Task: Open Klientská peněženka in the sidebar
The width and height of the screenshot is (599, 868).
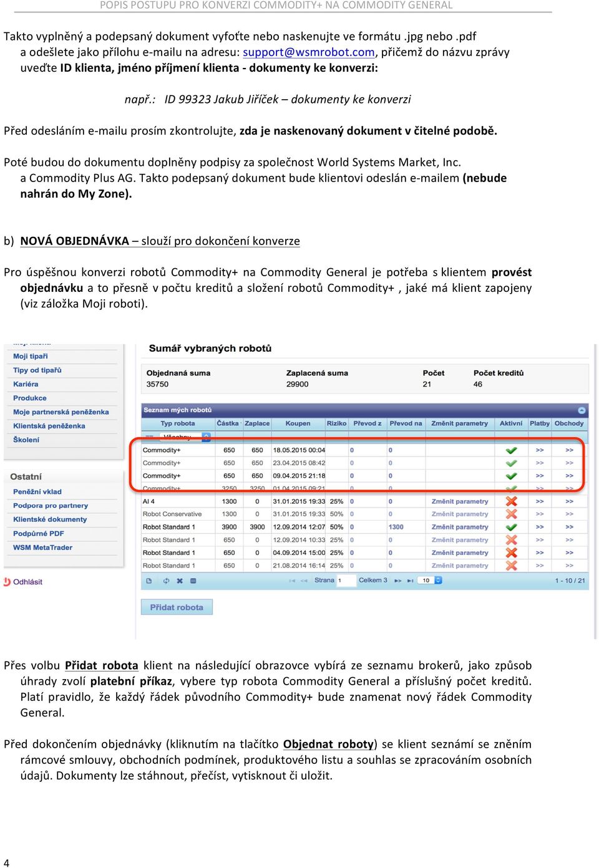Action: tap(49, 426)
